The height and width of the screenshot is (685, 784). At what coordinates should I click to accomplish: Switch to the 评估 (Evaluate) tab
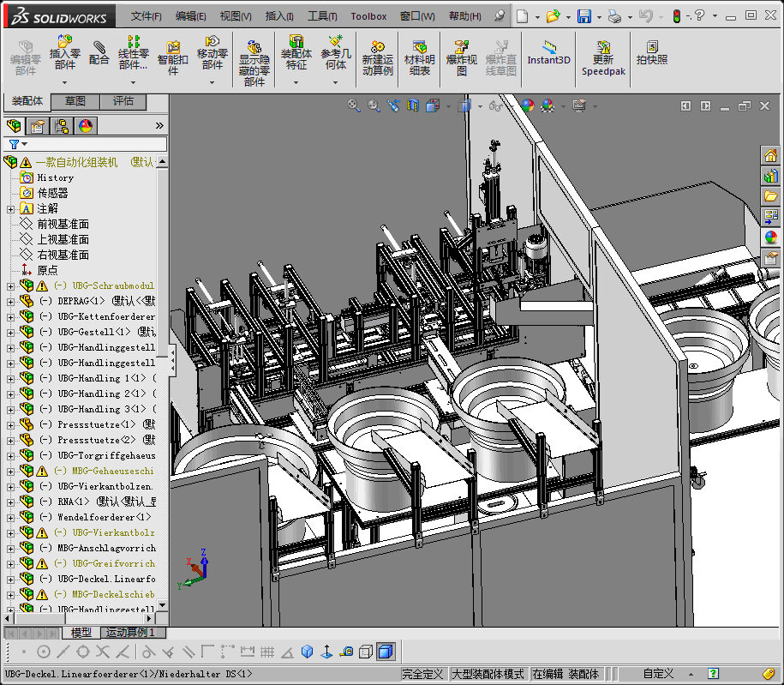tap(123, 102)
